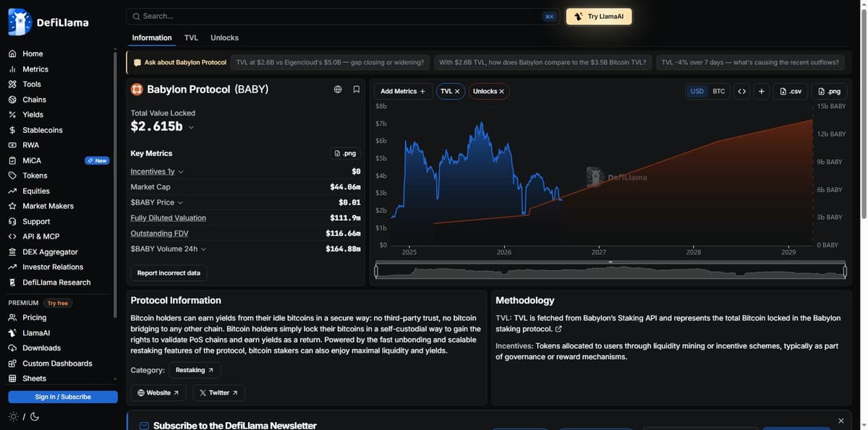Click the PREMIUM Try free badge
The width and height of the screenshot is (868, 430).
tap(57, 303)
